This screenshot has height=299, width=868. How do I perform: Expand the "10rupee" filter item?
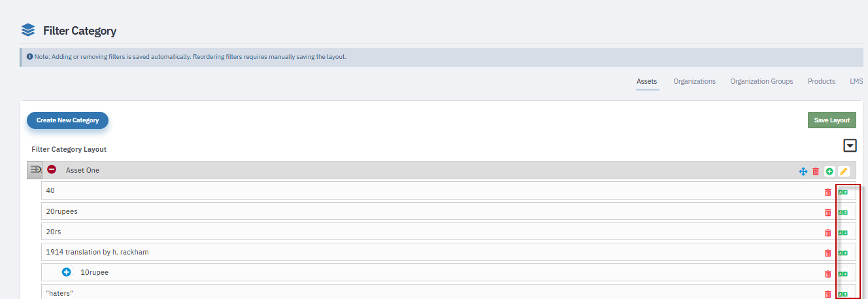(66, 272)
